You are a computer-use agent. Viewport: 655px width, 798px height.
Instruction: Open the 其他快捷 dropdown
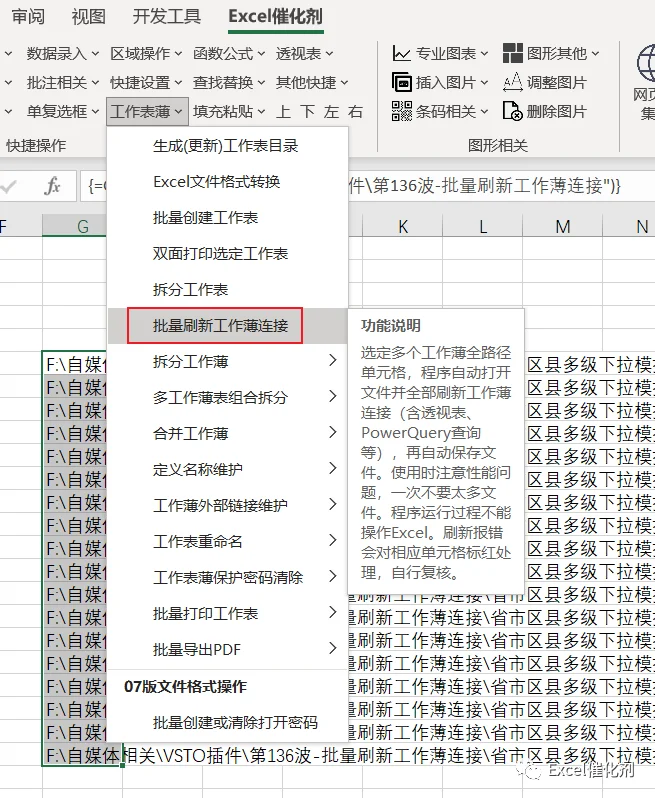(x=312, y=82)
